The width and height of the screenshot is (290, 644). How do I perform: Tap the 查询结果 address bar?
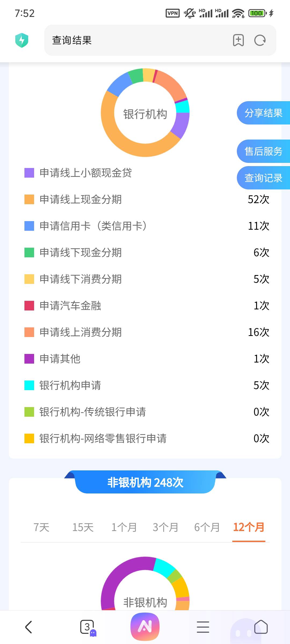pyautogui.click(x=160, y=40)
